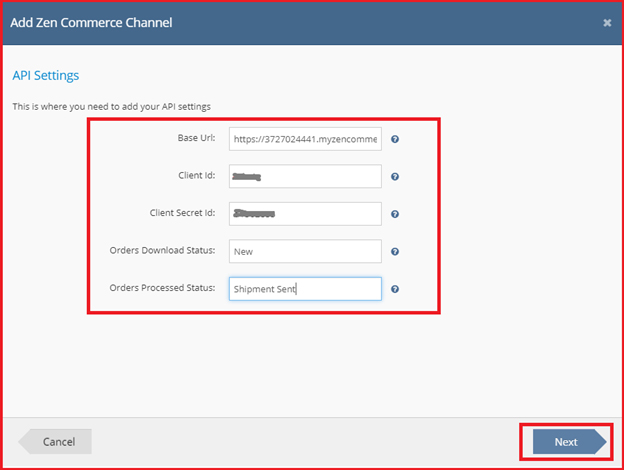Open help icon beside Base Url field
Image resolution: width=624 pixels, height=470 pixels.
point(395,139)
